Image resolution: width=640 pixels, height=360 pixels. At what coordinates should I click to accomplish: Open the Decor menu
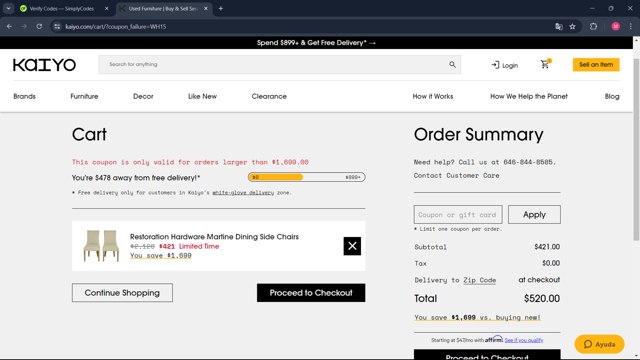[143, 96]
